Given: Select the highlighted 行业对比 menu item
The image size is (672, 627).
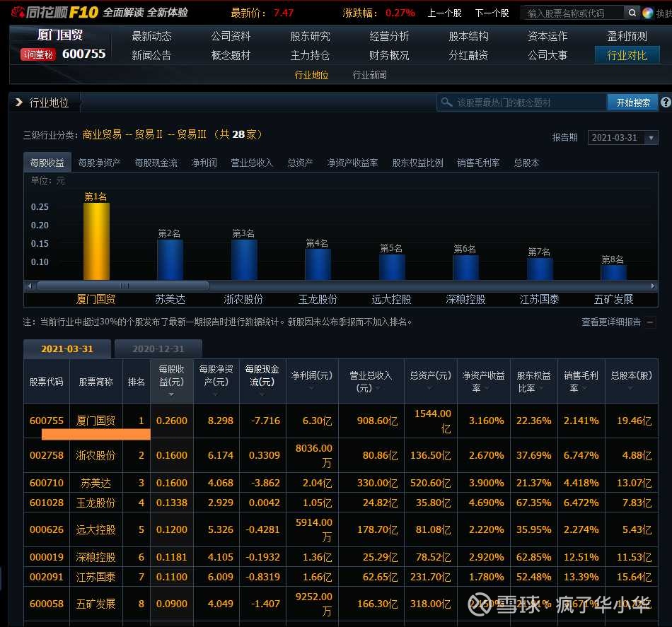Looking at the screenshot, I should point(627,55).
